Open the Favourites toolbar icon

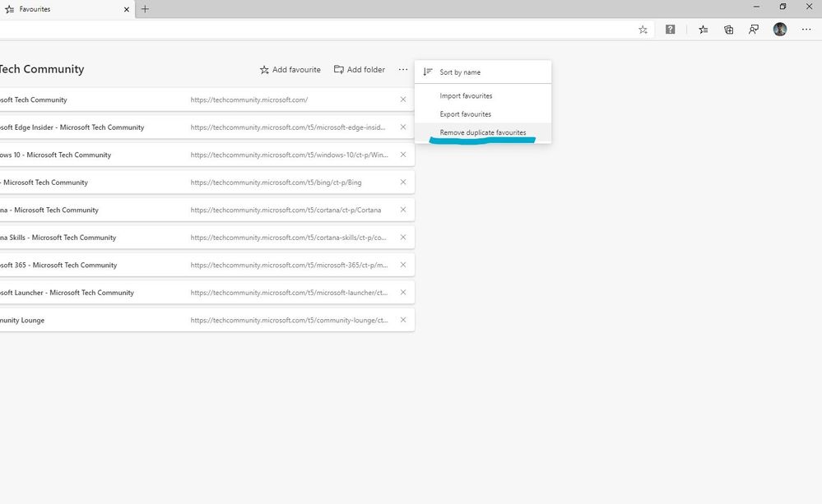[703, 30]
